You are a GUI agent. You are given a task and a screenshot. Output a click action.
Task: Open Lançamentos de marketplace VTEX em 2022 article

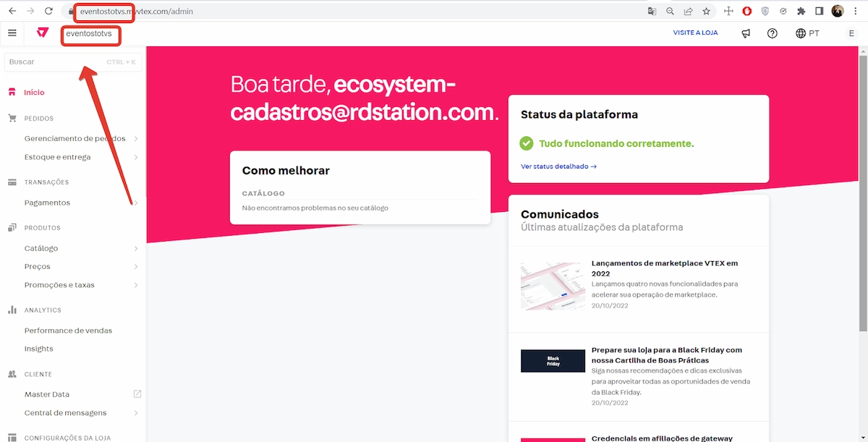tap(665, 268)
